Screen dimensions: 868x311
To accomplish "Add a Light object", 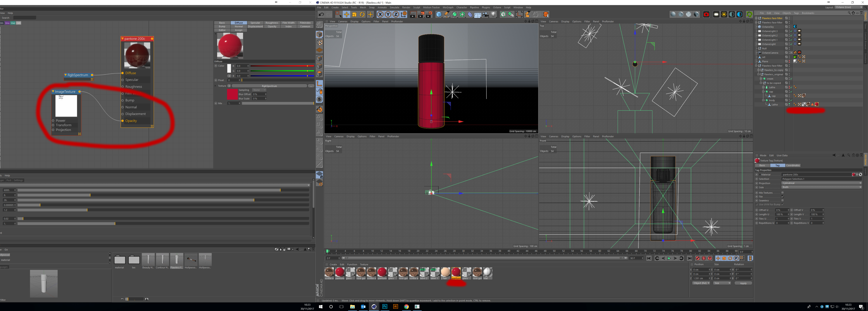I will [x=493, y=15].
